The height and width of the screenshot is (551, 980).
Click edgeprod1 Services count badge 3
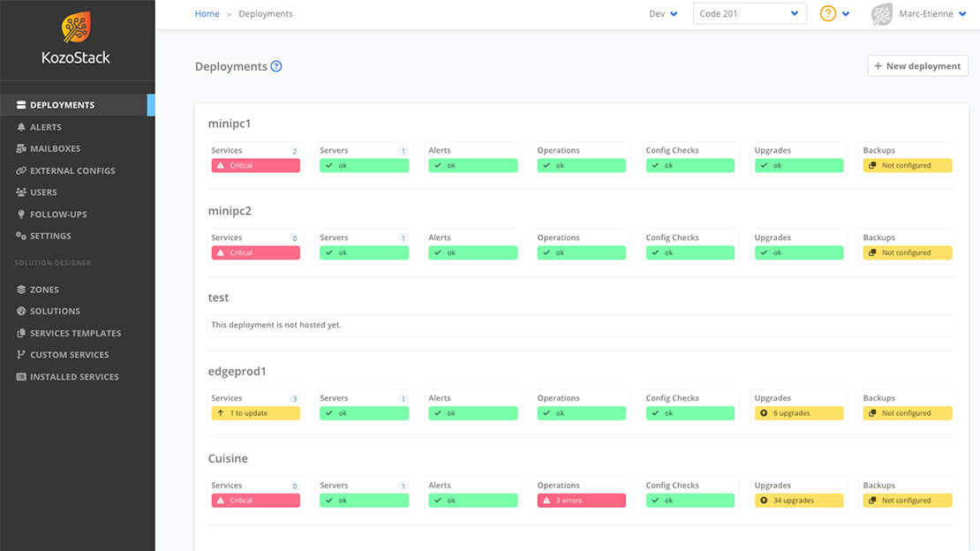(x=294, y=398)
